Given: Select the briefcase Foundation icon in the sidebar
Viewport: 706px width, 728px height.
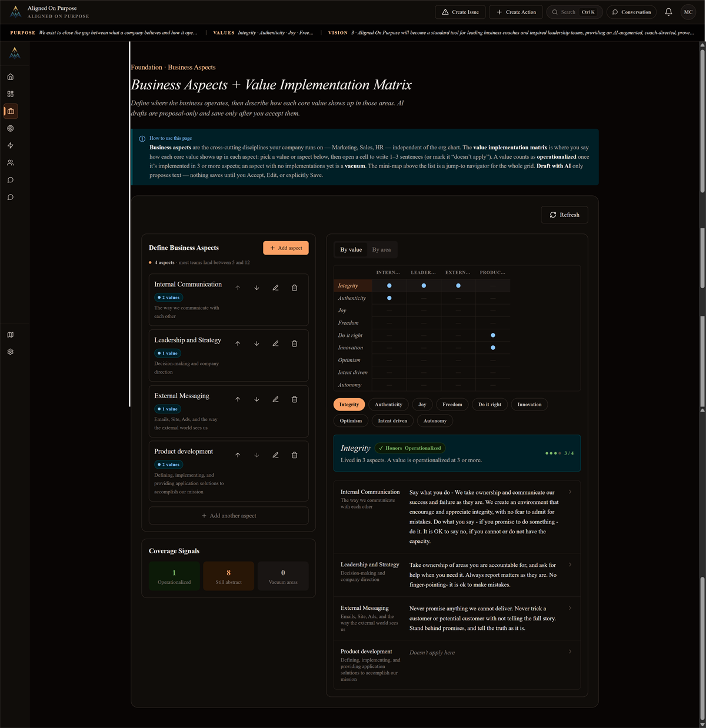Looking at the screenshot, I should pos(11,111).
